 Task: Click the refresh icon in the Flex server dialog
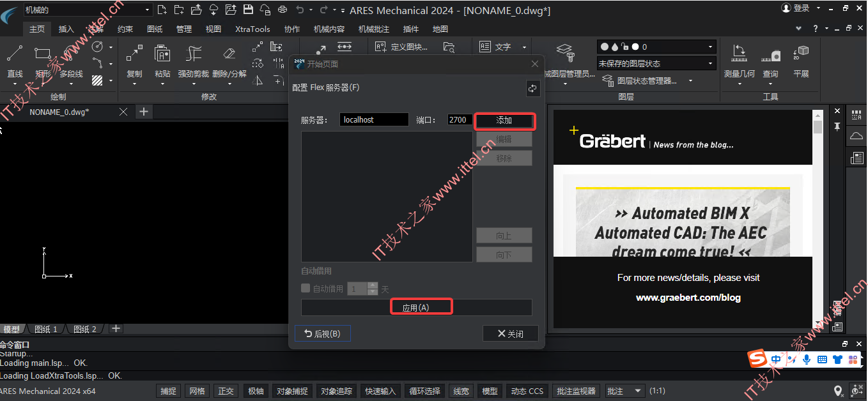533,89
